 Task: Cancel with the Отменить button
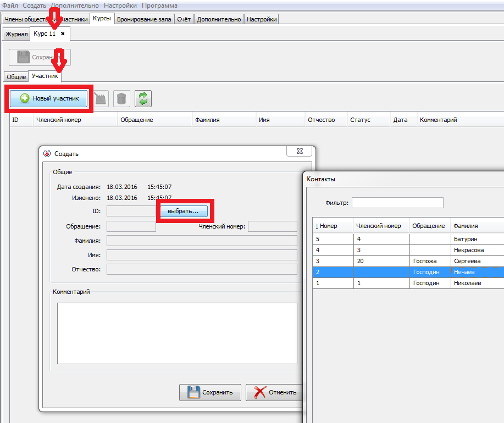275,392
